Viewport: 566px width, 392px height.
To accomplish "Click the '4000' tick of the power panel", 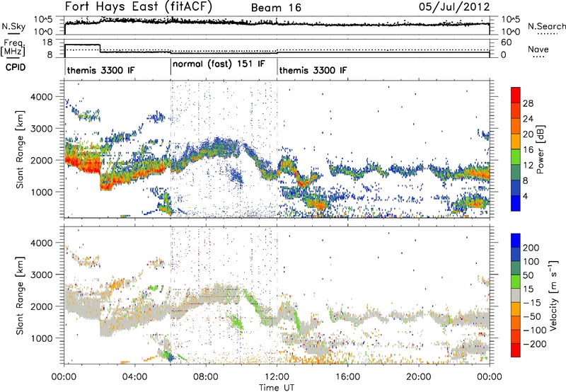I will pyautogui.click(x=42, y=97).
